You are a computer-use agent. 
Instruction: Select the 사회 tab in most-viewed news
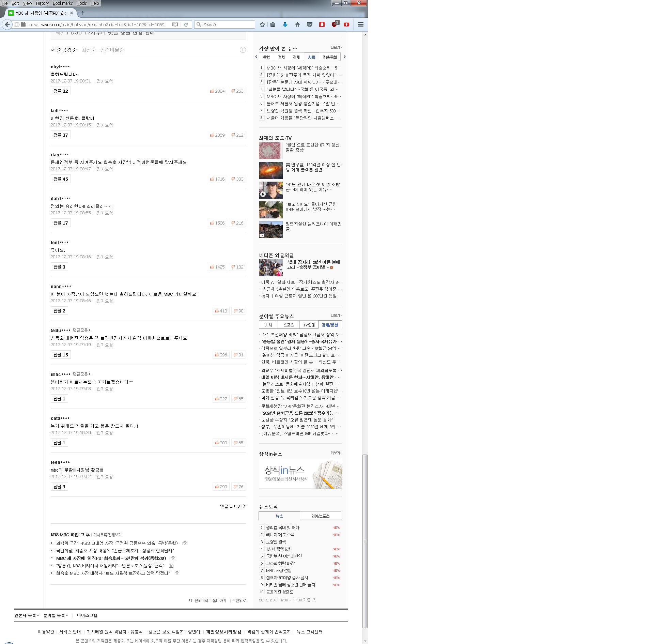pos(311,57)
